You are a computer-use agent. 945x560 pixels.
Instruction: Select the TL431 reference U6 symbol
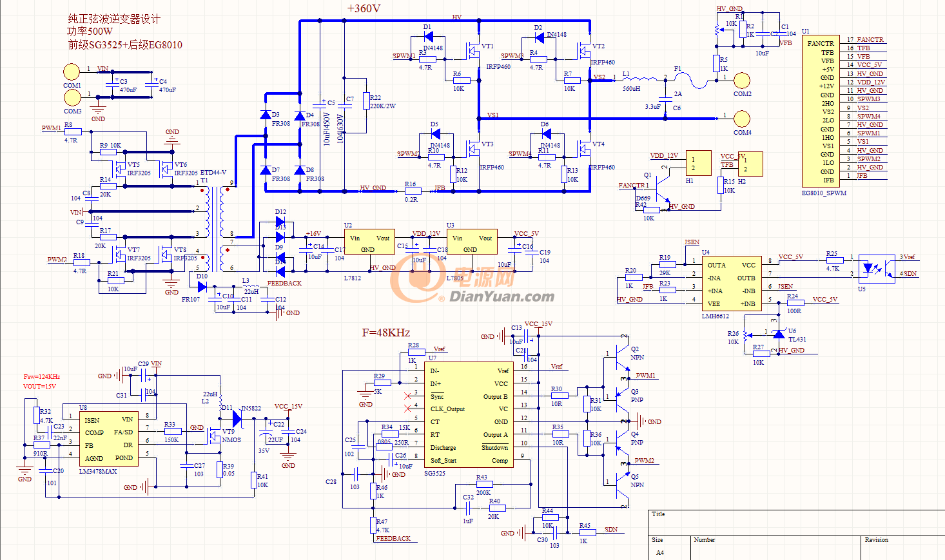779,334
